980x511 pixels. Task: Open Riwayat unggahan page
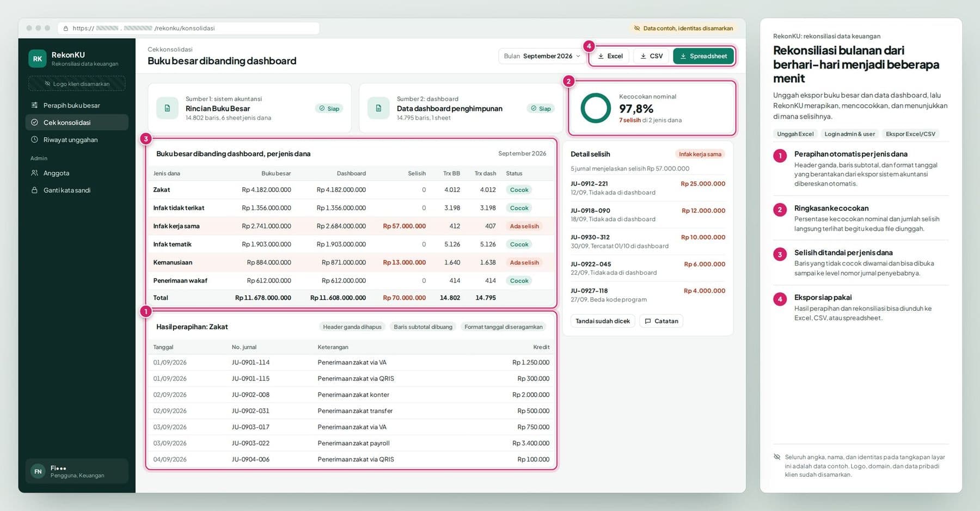point(77,140)
